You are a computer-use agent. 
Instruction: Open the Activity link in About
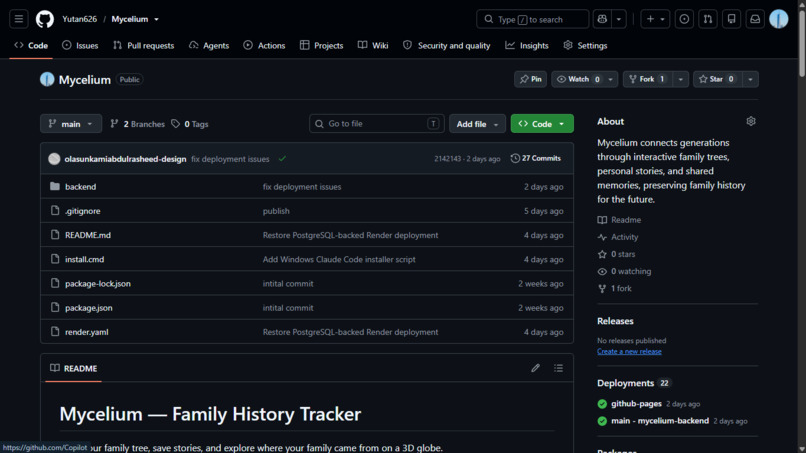(618, 237)
